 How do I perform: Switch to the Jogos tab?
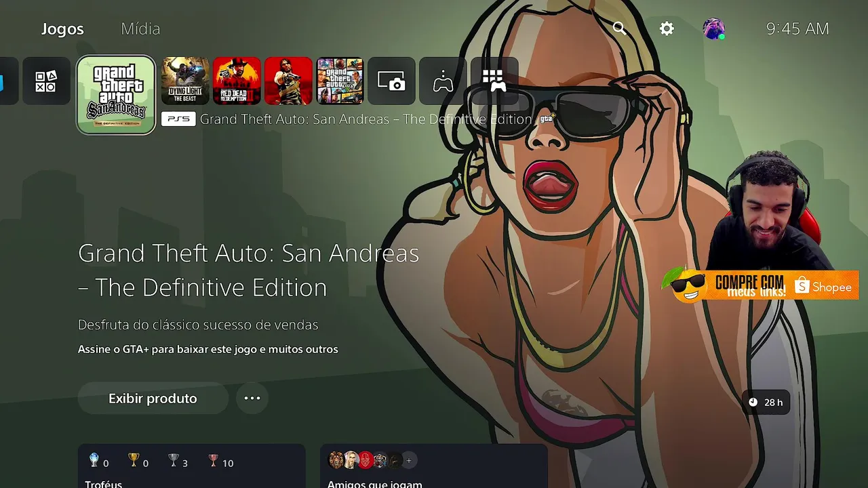point(62,29)
